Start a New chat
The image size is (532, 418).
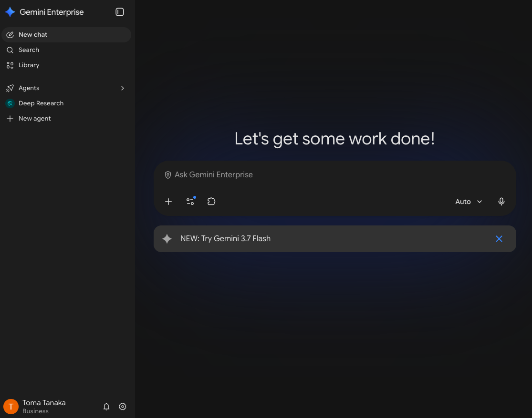point(66,35)
